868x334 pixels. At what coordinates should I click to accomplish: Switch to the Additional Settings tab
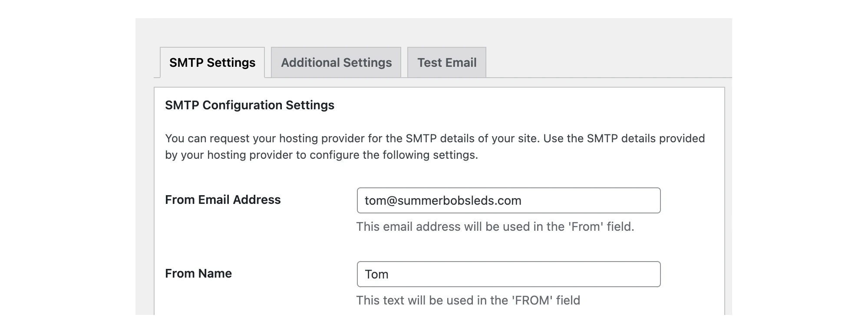336,63
